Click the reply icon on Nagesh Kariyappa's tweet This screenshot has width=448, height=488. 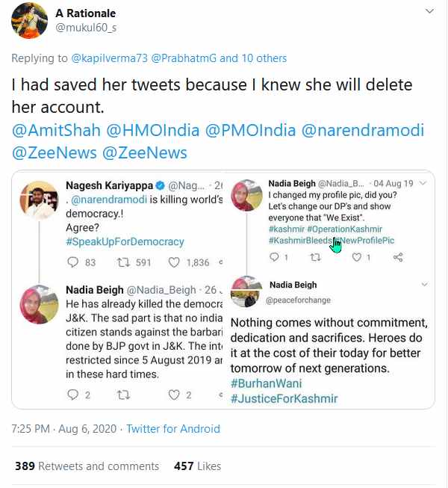click(x=72, y=262)
